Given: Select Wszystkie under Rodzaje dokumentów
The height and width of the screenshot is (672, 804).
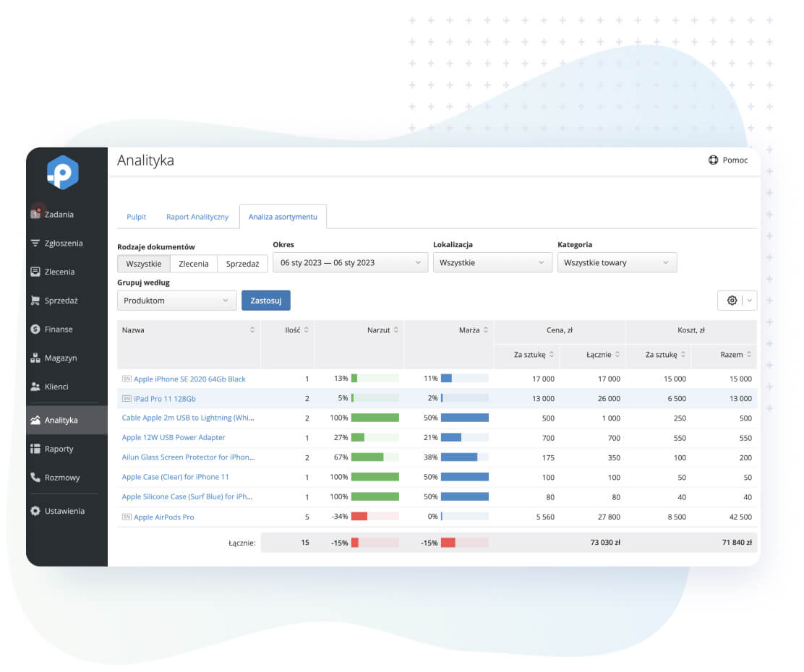Looking at the screenshot, I should click(143, 264).
